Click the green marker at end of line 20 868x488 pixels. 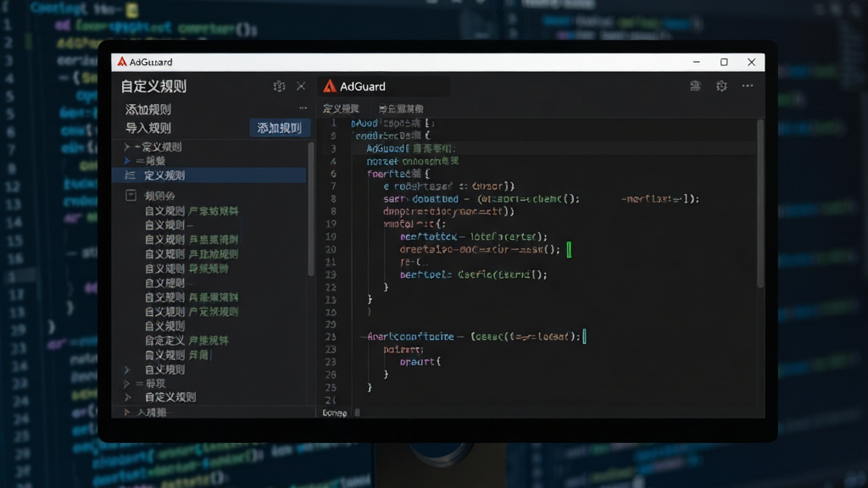tap(569, 250)
